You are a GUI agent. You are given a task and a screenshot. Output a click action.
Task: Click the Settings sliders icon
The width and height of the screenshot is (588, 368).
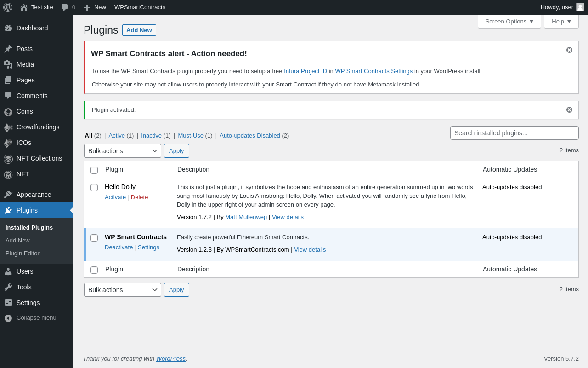(x=8, y=303)
